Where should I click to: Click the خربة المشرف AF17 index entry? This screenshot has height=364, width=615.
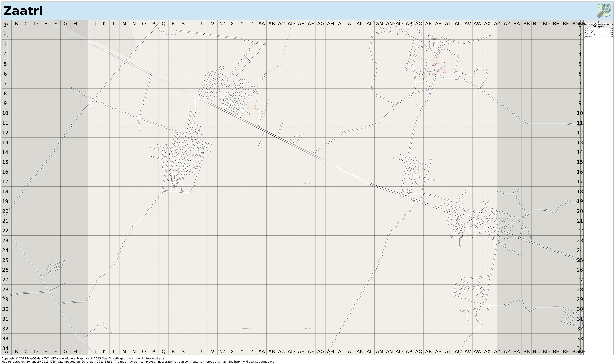(x=598, y=31)
